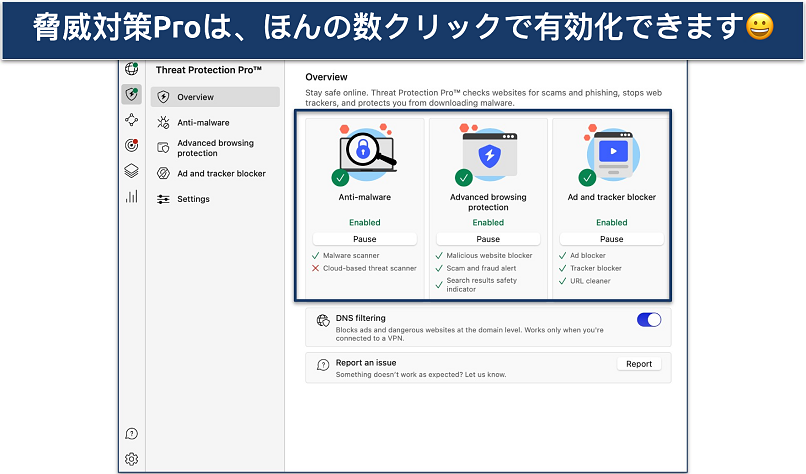Image resolution: width=806 pixels, height=474 pixels.
Task: Click the help question mark icon
Action: click(x=131, y=434)
